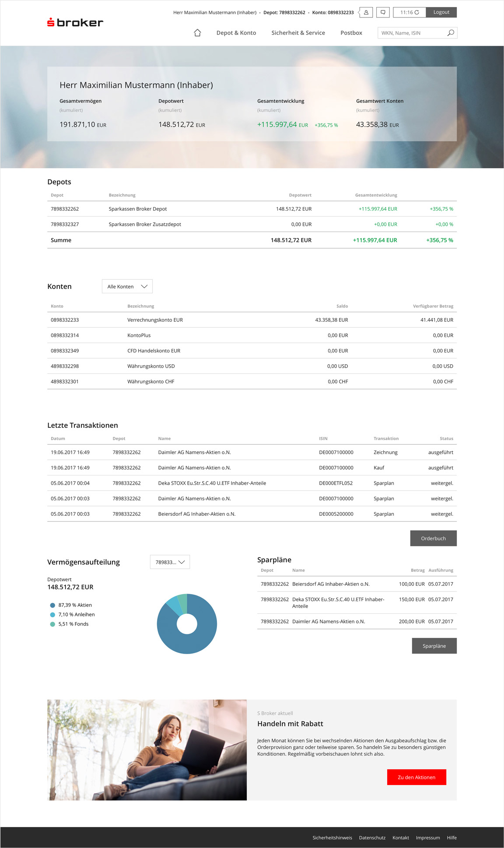Open the Sicherheitshinweis footer link
The height and width of the screenshot is (848, 504).
click(332, 837)
